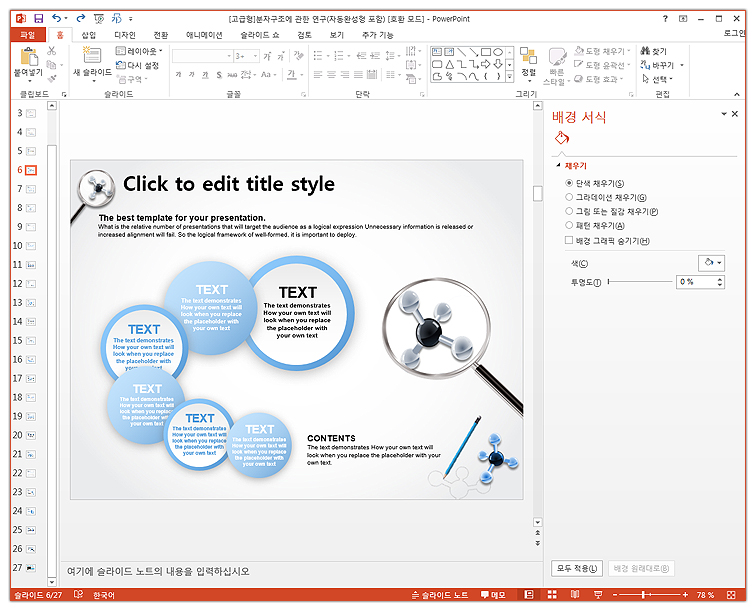755x610 pixels.
Task: Expand the shapes gallery more arrow
Action: 509,77
